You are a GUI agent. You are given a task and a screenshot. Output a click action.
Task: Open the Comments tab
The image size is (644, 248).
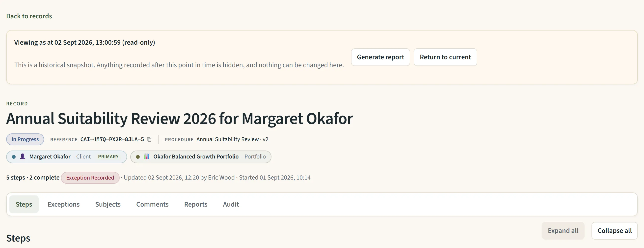tap(152, 204)
